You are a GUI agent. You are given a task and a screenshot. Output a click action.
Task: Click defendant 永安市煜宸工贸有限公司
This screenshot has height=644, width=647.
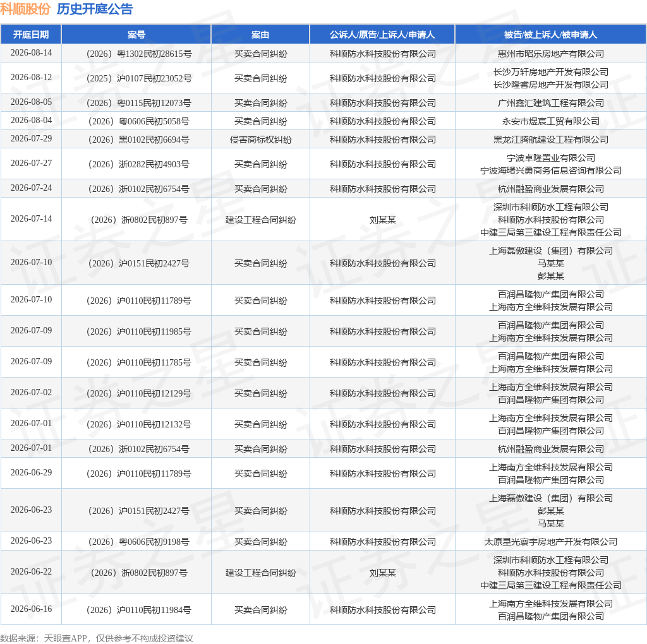pos(551,121)
